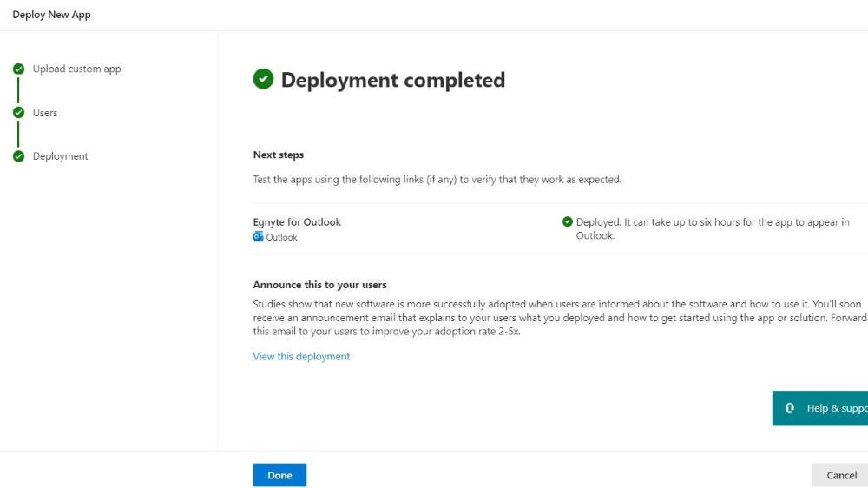Click the 'Test the apps using the following links' text
This screenshot has width=868, height=488.
[437, 180]
